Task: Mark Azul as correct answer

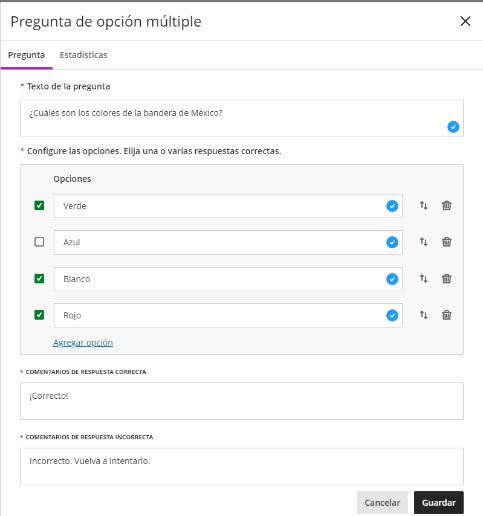Action: 39,242
